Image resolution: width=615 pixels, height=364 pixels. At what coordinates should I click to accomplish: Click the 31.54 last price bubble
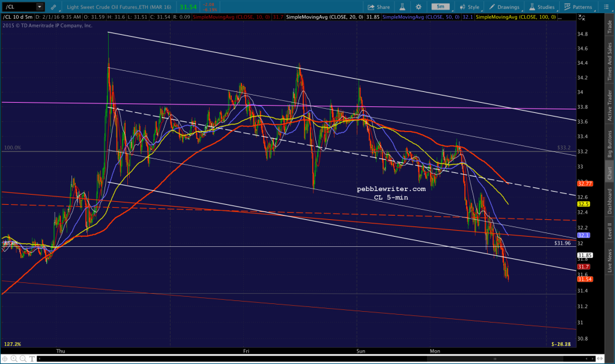pyautogui.click(x=584, y=279)
